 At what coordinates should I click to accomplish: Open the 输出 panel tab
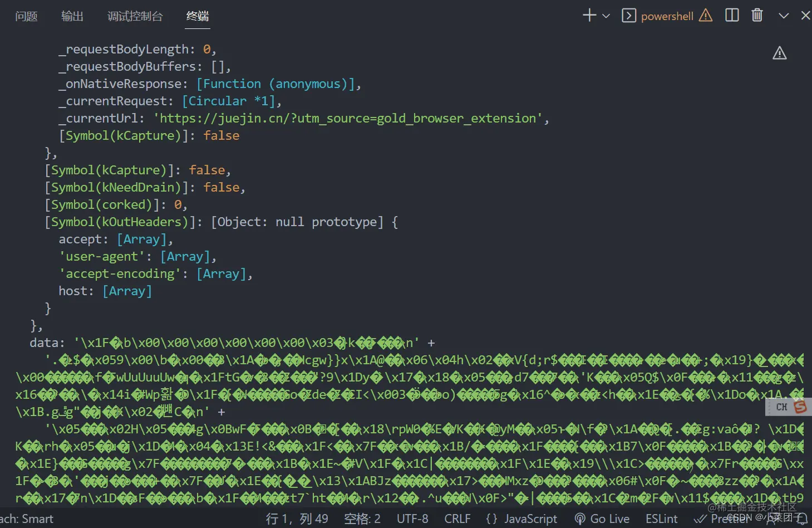(x=72, y=16)
